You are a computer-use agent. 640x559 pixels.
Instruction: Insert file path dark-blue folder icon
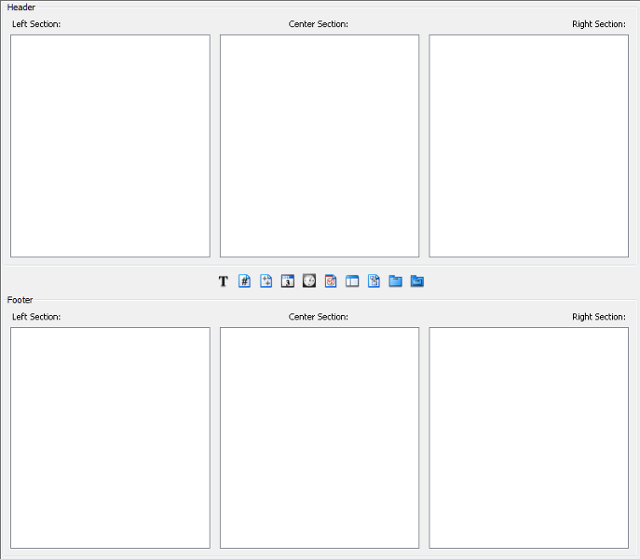click(417, 281)
